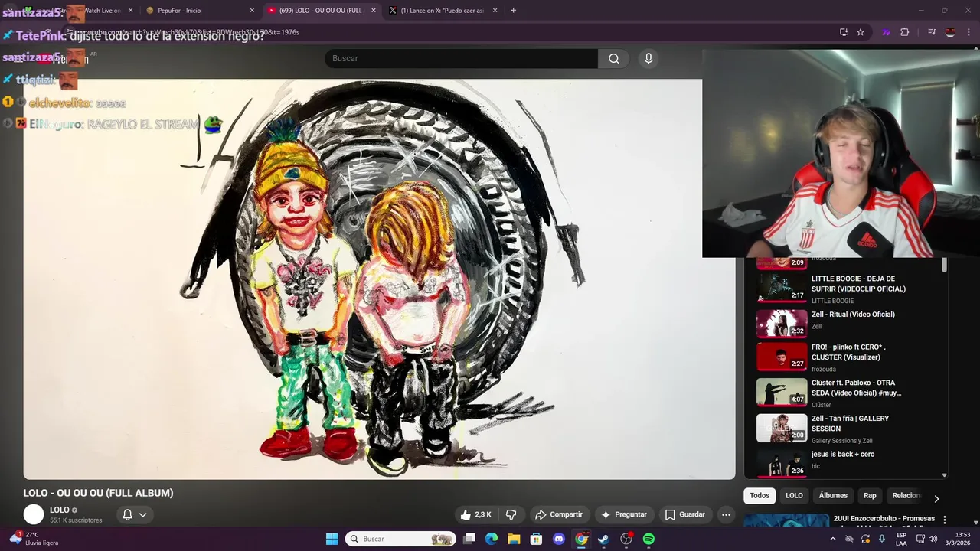Open Microsoft Store from the taskbar
Screen dimensions: 980x551
(x=536, y=539)
